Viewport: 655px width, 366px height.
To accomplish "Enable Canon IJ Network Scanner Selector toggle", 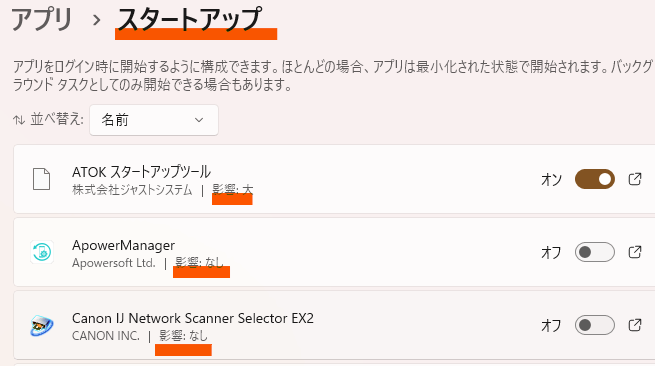I will (594, 325).
